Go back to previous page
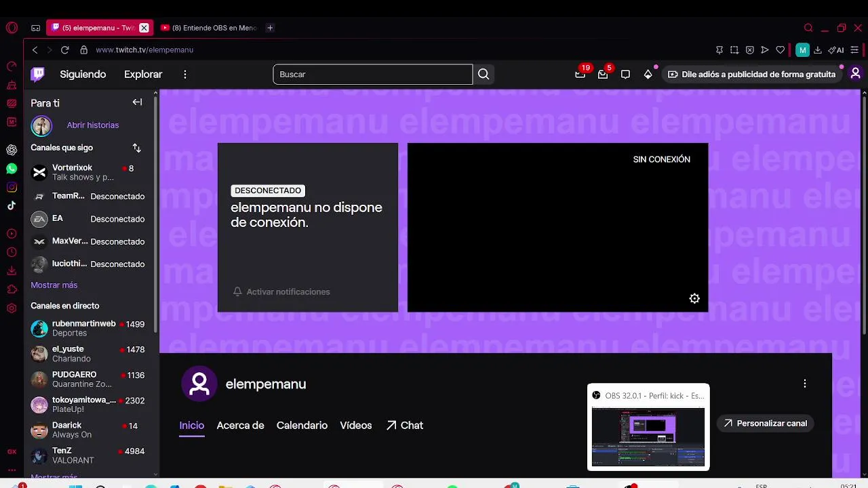 35,49
